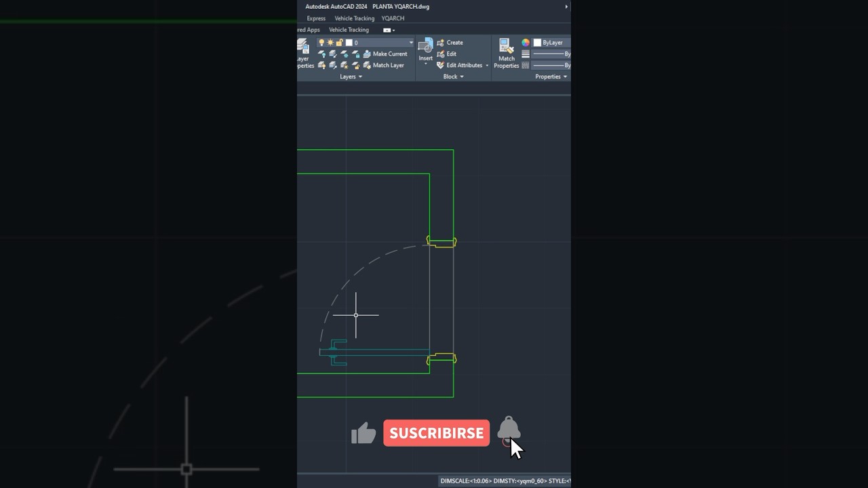Open the Express ribbon tab
868x488 pixels.
pos(316,18)
